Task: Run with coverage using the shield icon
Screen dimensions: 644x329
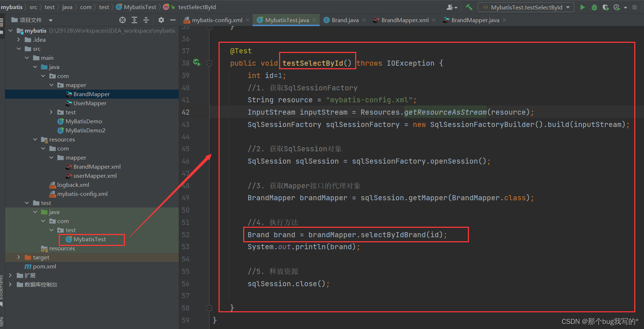Action: coord(606,7)
